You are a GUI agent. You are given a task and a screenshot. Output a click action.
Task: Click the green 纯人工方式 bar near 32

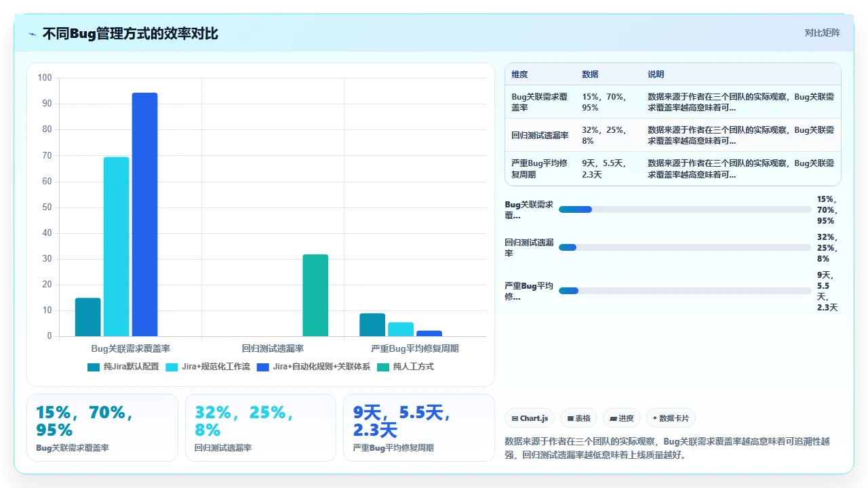pos(315,296)
